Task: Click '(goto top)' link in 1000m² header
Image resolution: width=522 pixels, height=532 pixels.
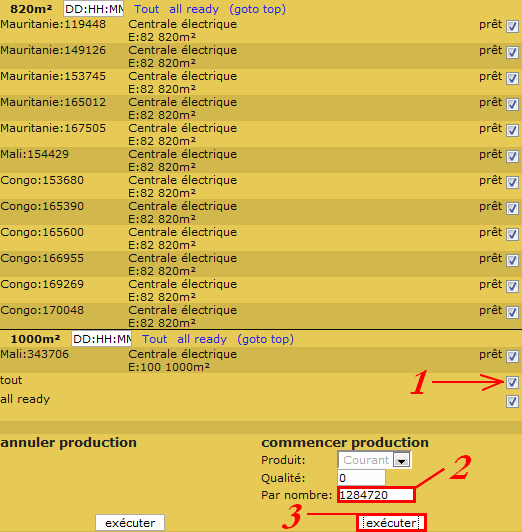Action: [x=266, y=339]
